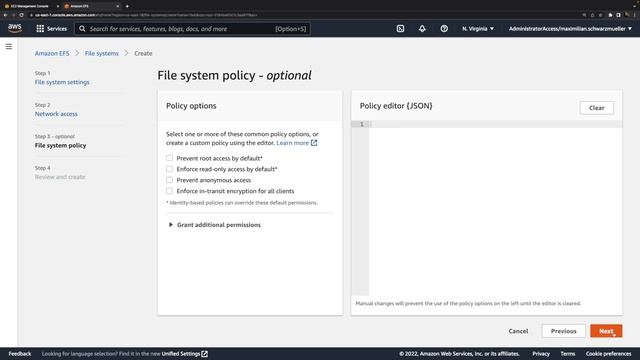Click the external link icon beside Unified Settings
This screenshot has width=640, height=360.
coord(204,354)
